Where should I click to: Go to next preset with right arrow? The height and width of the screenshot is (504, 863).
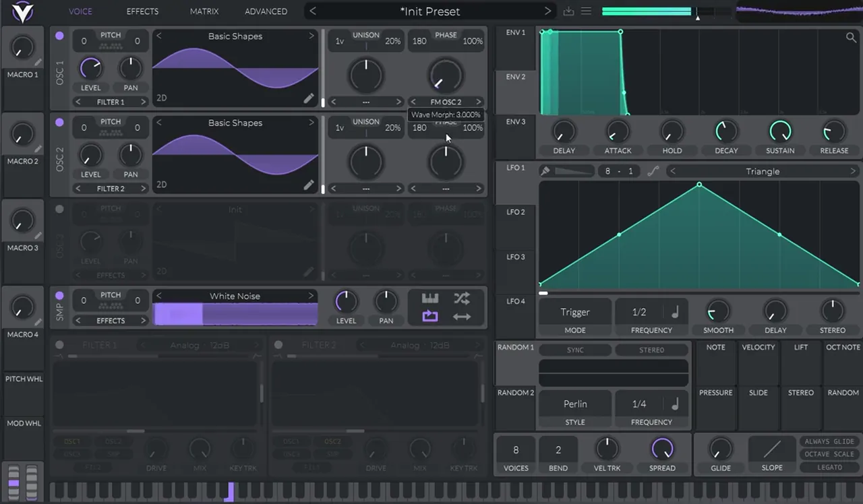pyautogui.click(x=547, y=11)
